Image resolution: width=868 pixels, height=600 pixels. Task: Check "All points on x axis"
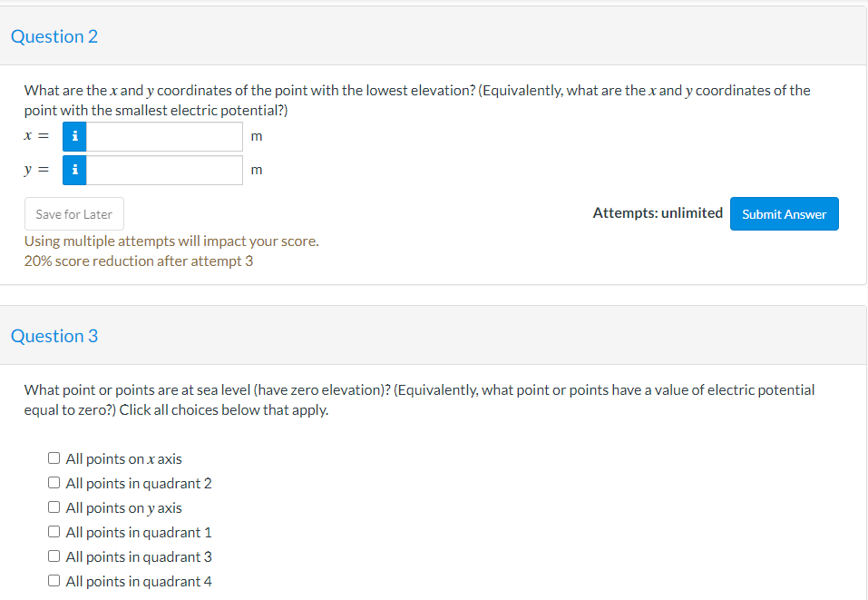pyautogui.click(x=54, y=457)
